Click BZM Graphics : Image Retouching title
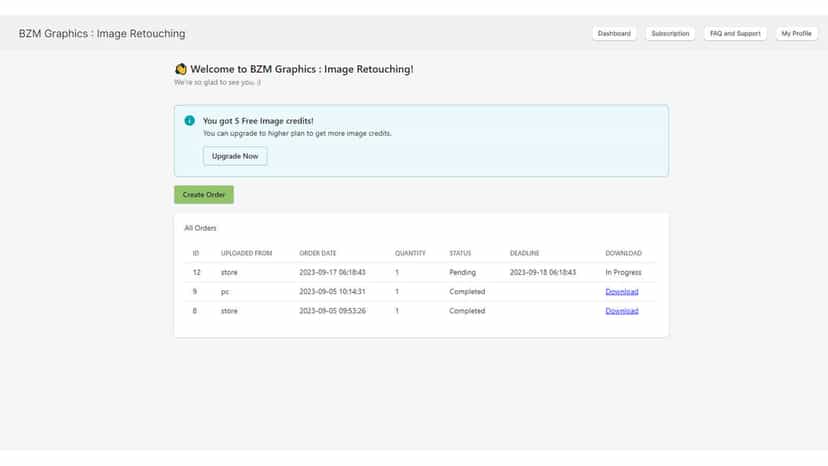The image size is (828, 466). [102, 33]
